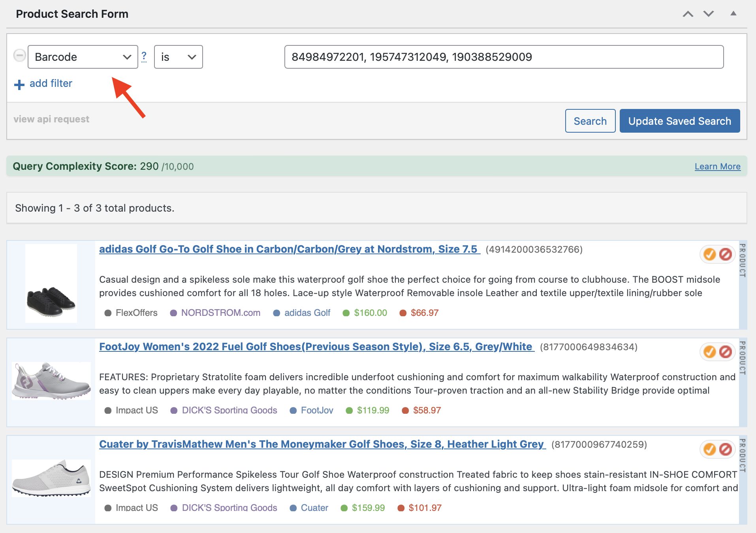Approve the adidas Golf Go-To product
The height and width of the screenshot is (533, 756).
709,255
